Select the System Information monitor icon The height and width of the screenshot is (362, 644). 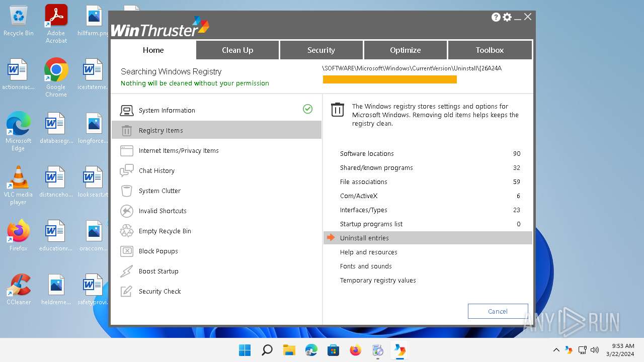click(127, 111)
